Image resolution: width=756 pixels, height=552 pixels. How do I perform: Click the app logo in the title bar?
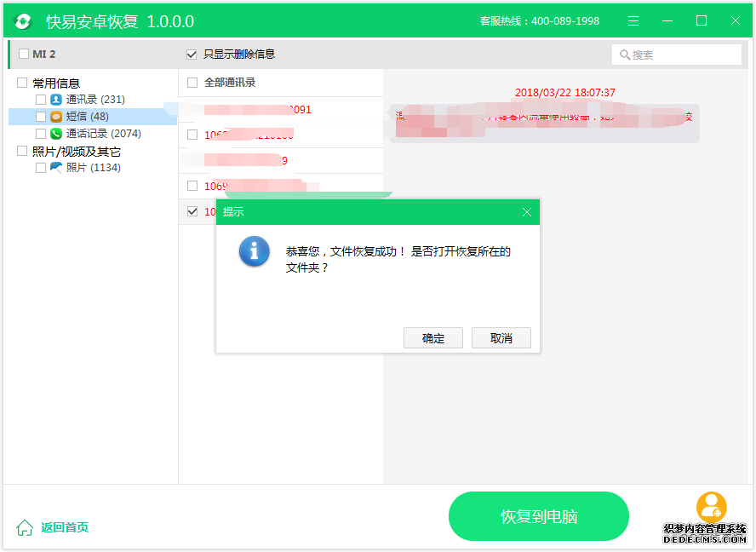(x=23, y=21)
